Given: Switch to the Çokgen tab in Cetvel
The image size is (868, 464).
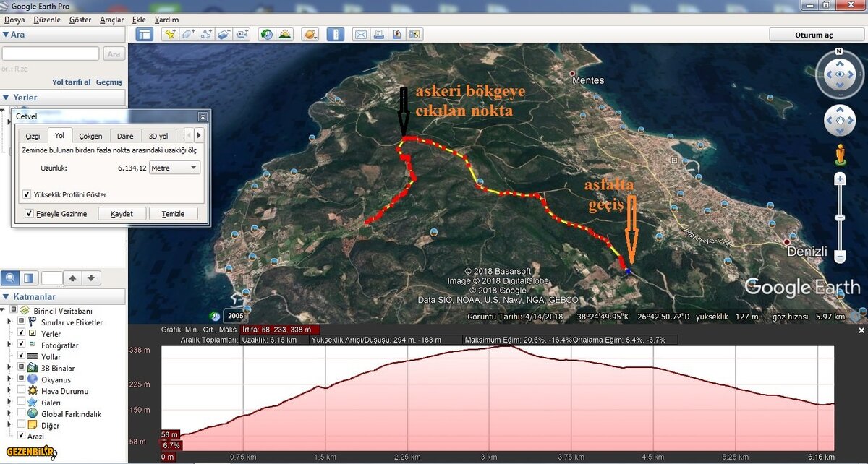Looking at the screenshot, I should pos(90,136).
